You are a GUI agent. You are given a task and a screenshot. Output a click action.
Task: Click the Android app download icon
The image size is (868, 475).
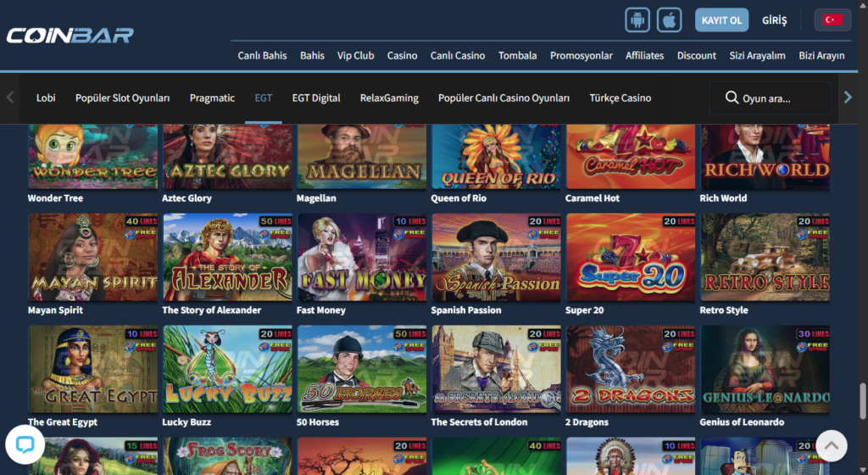pos(637,20)
